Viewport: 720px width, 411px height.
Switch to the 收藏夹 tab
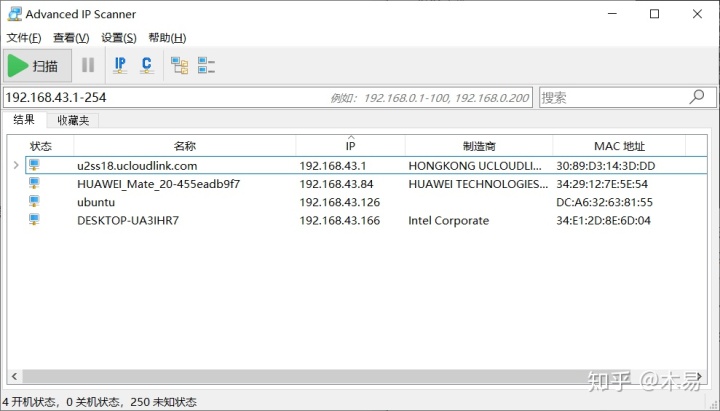tap(73, 120)
